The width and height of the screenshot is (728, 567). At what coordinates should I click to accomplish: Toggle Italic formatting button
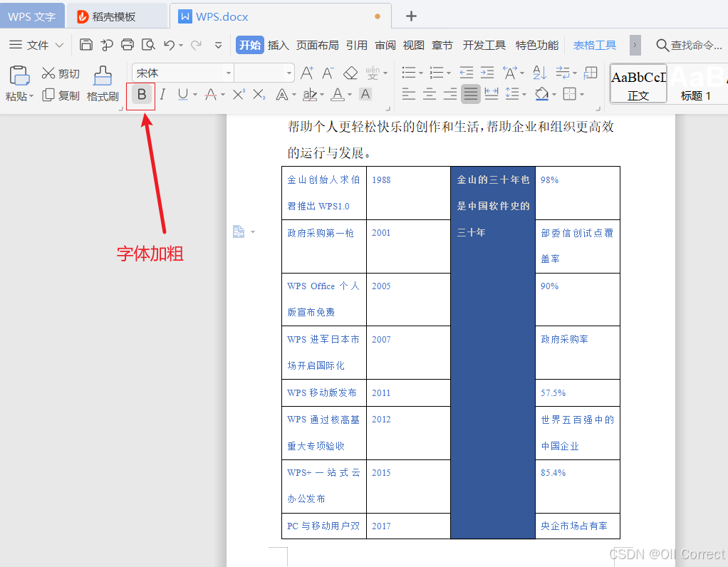(162, 95)
